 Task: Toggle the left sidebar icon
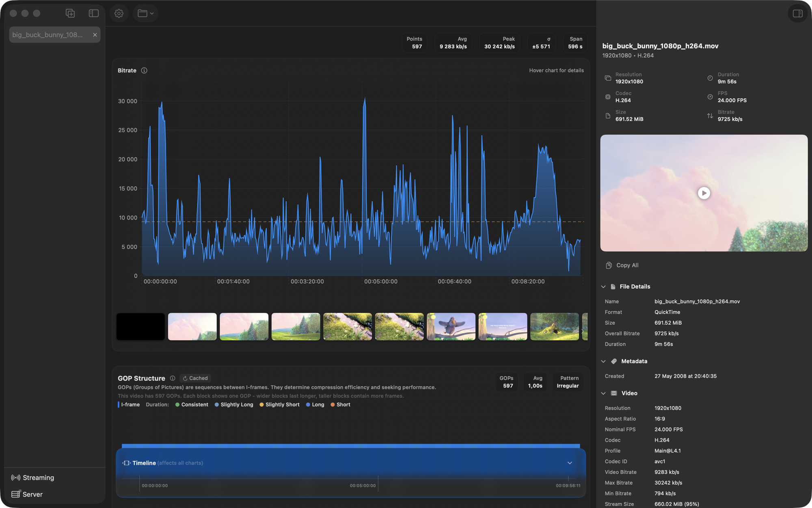pos(94,13)
